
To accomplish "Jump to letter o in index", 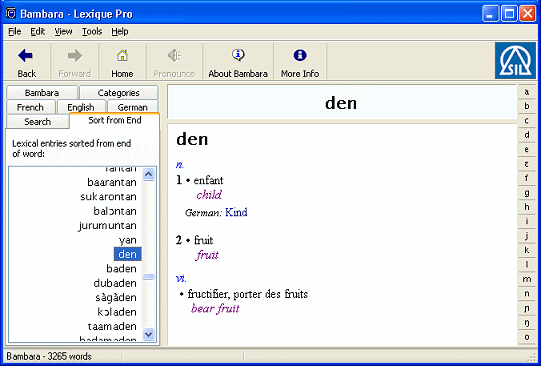I will click(x=527, y=337).
